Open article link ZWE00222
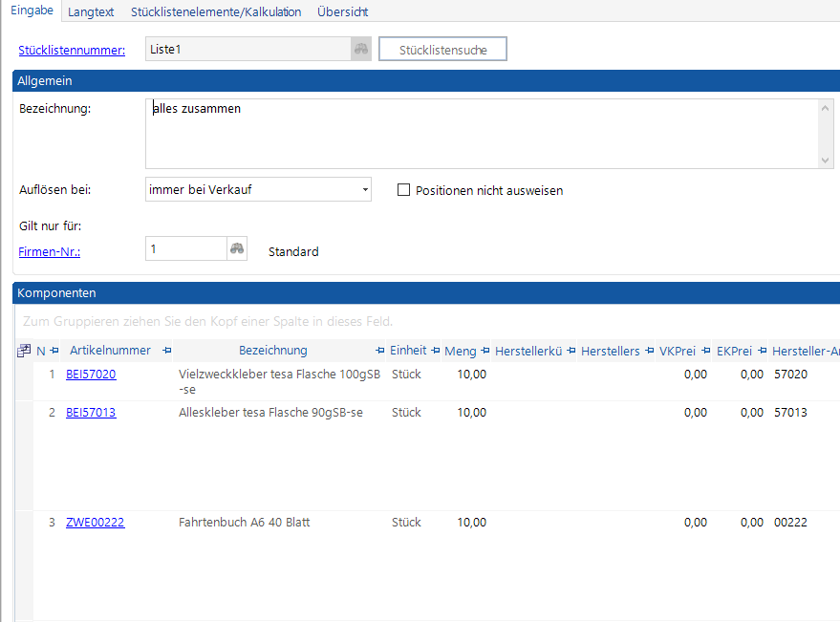The image size is (840, 622). pos(95,523)
